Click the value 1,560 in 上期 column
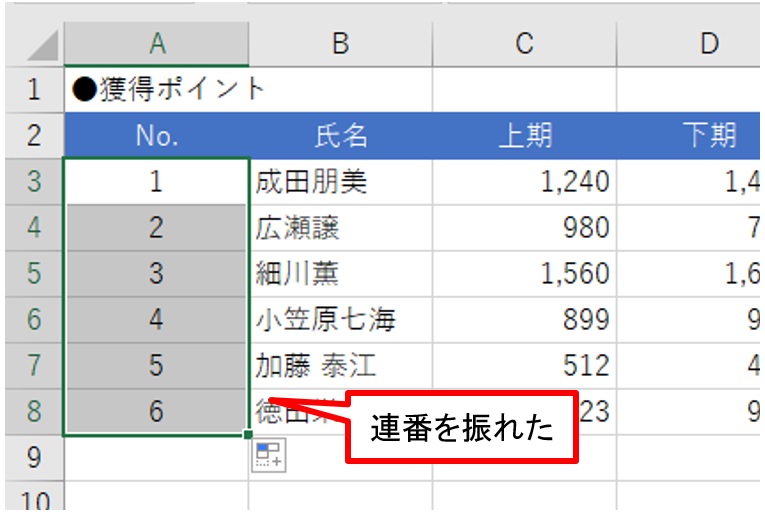This screenshot has width=765, height=514. [524, 274]
